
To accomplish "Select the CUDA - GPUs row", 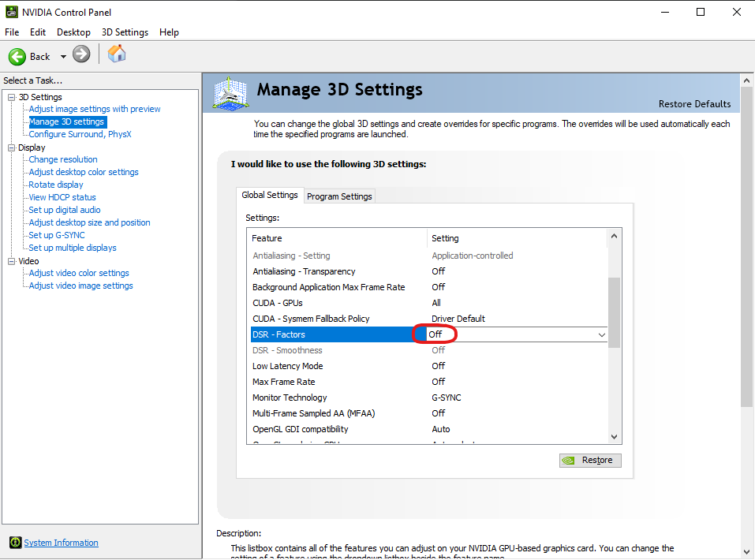I will (428, 304).
